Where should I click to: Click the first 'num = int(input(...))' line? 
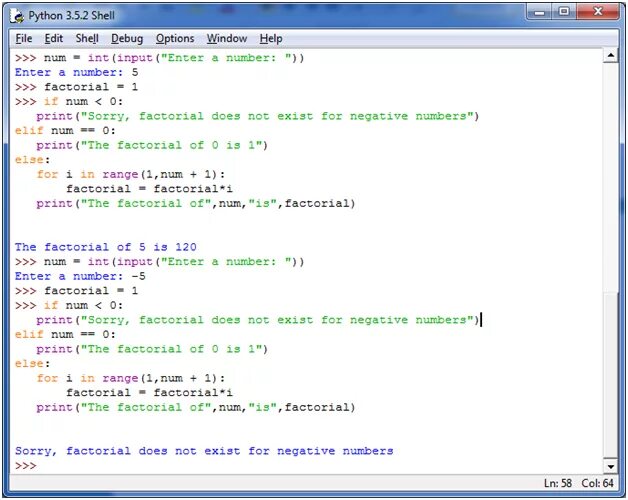[160, 58]
